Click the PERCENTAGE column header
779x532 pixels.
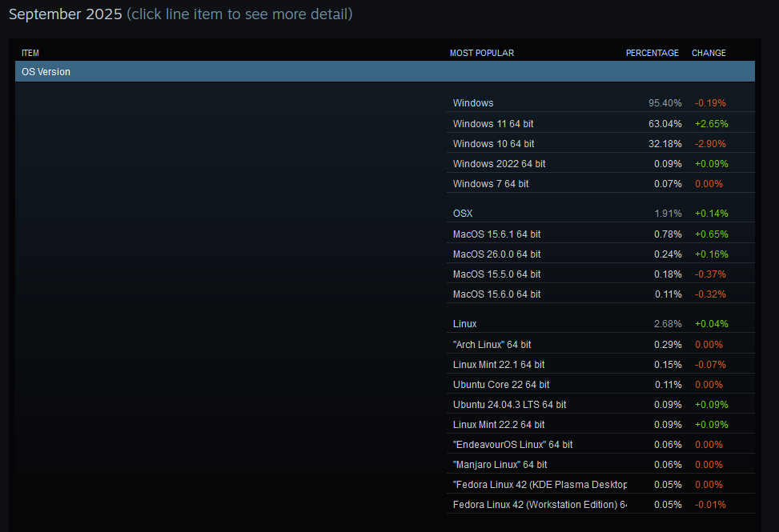[x=652, y=53]
